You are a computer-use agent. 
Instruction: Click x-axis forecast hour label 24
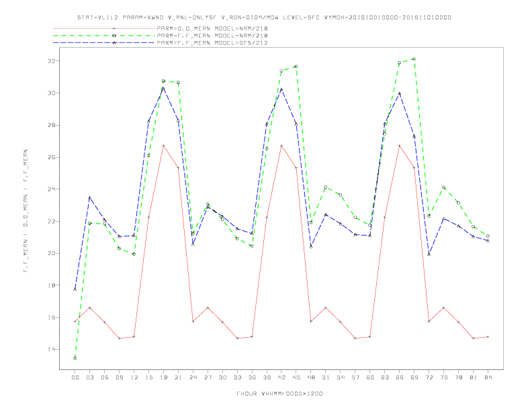[193, 377]
